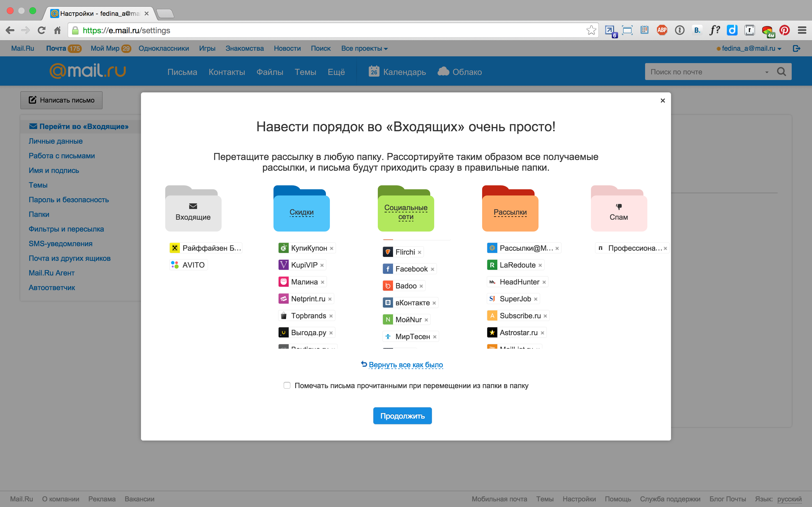Open Письма tab in navigation
Image resolution: width=812 pixels, height=507 pixels.
point(181,71)
